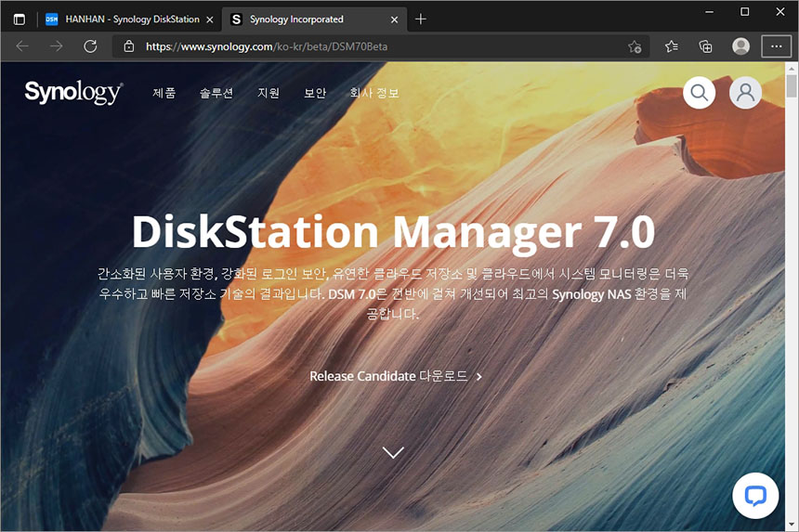
Task: Open the tab actions menu icon
Action: tap(20, 19)
